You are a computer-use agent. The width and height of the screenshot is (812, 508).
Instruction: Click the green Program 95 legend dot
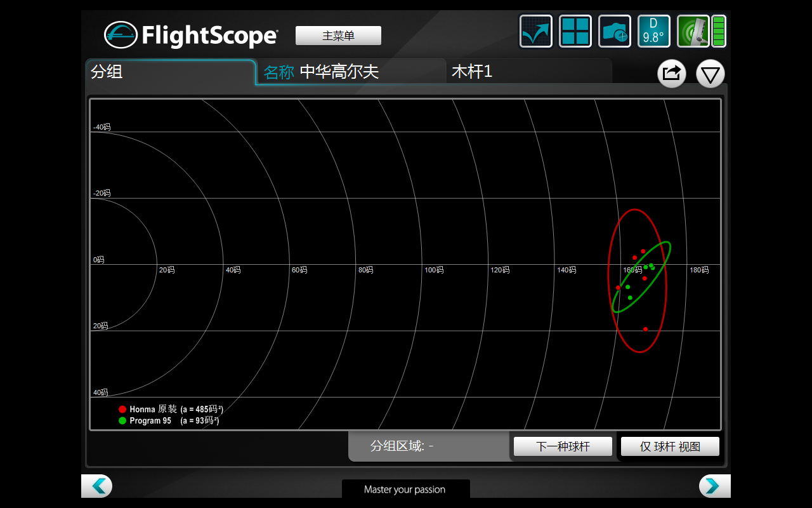122,420
